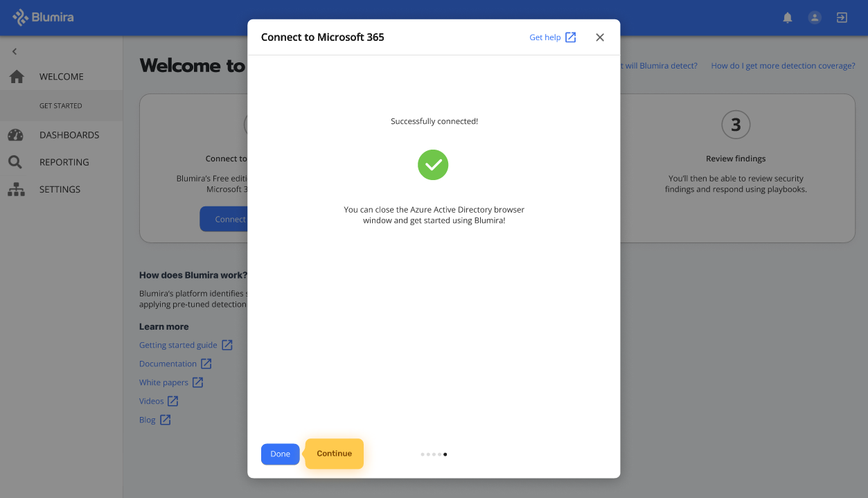Open the Blog link
This screenshot has width=868, height=498.
pyautogui.click(x=148, y=420)
